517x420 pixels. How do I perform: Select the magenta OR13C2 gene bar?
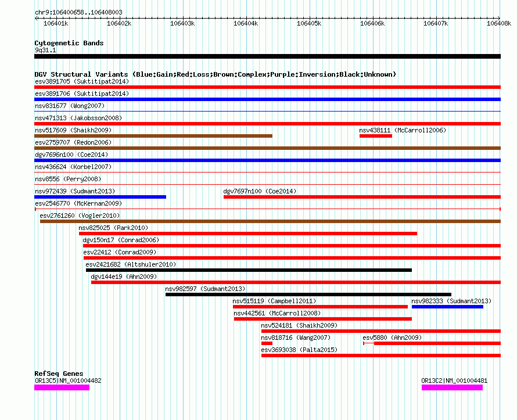click(452, 387)
